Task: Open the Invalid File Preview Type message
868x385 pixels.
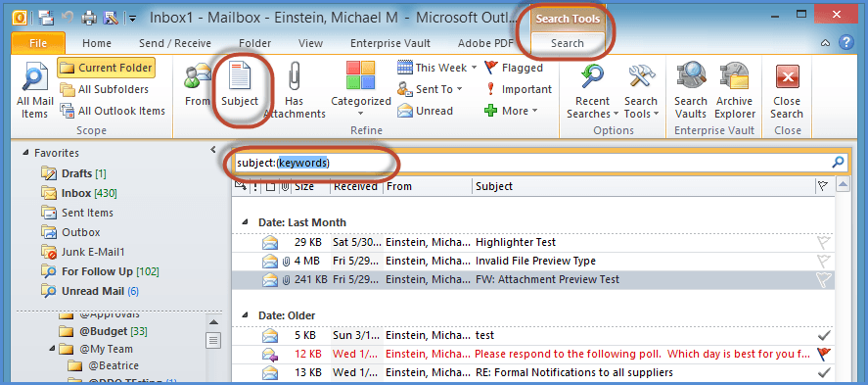Action: (533, 261)
